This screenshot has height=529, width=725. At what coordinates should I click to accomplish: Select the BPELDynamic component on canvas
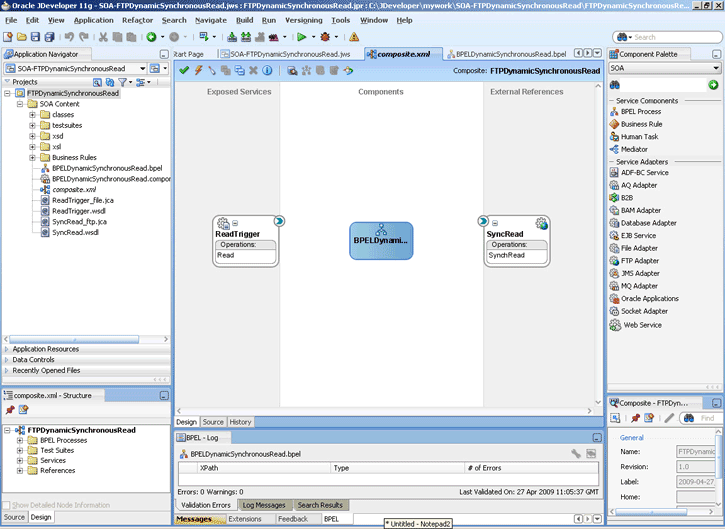point(381,240)
